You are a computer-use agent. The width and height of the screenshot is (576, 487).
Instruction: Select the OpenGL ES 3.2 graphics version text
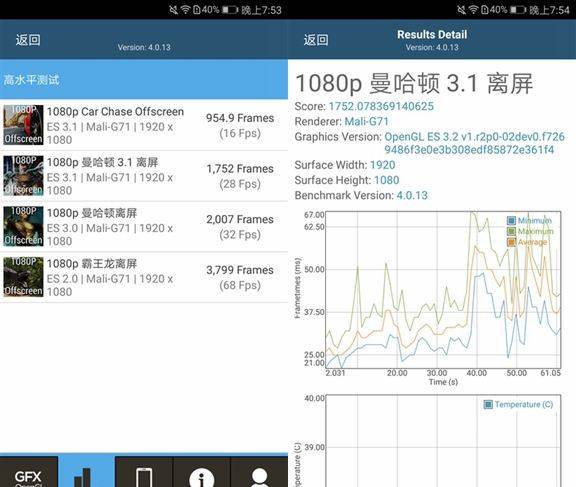(x=474, y=143)
